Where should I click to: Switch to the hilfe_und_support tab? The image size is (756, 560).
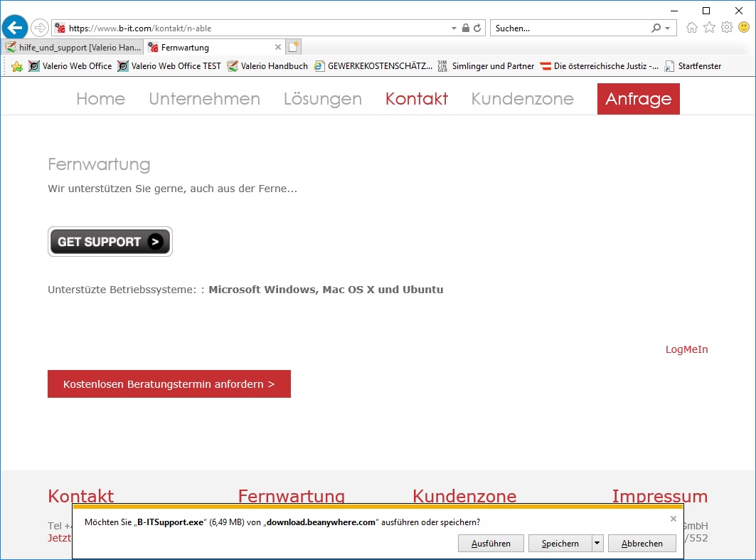pos(74,48)
